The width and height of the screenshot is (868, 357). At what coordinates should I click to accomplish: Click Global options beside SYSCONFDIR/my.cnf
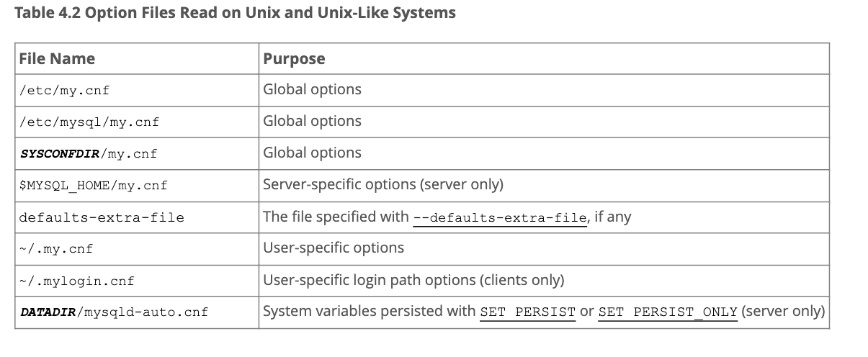[x=312, y=153]
